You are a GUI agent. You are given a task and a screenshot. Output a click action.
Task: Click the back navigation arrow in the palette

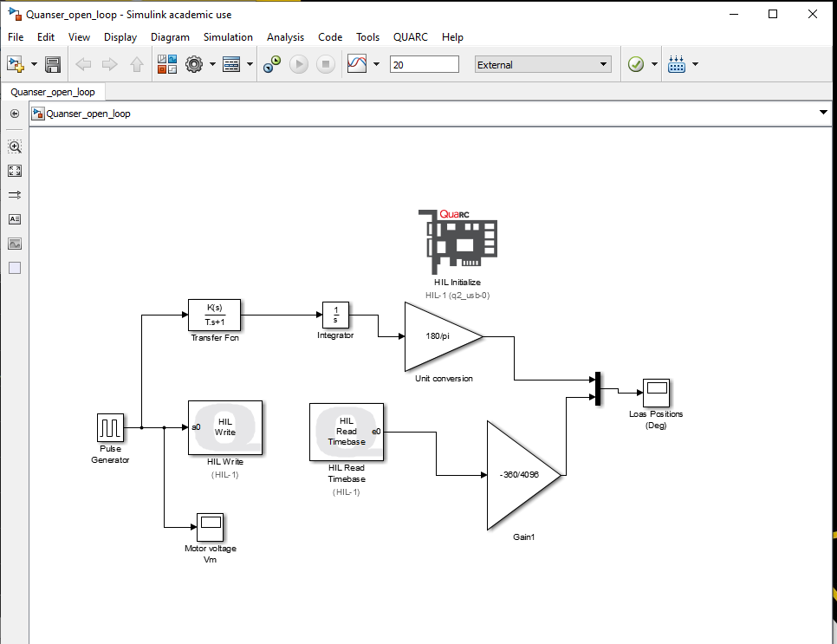coord(14,114)
